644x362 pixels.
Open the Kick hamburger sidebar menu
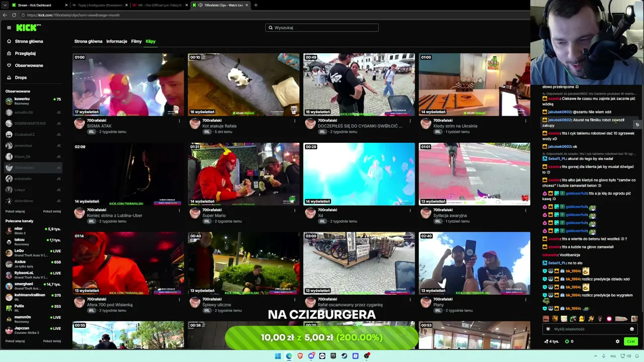coord(9,28)
